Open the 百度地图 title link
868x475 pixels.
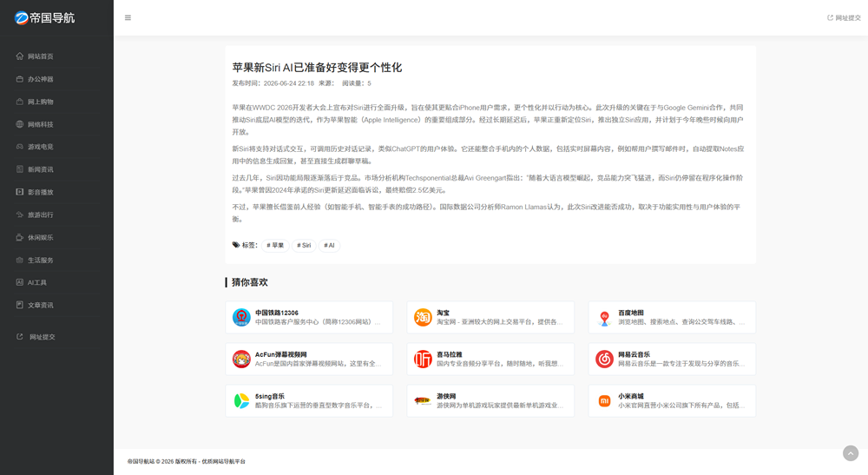(630, 313)
